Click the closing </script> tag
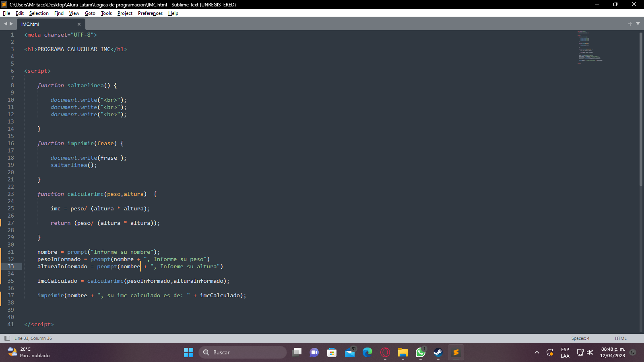This screenshot has height=362, width=644. coord(39,324)
